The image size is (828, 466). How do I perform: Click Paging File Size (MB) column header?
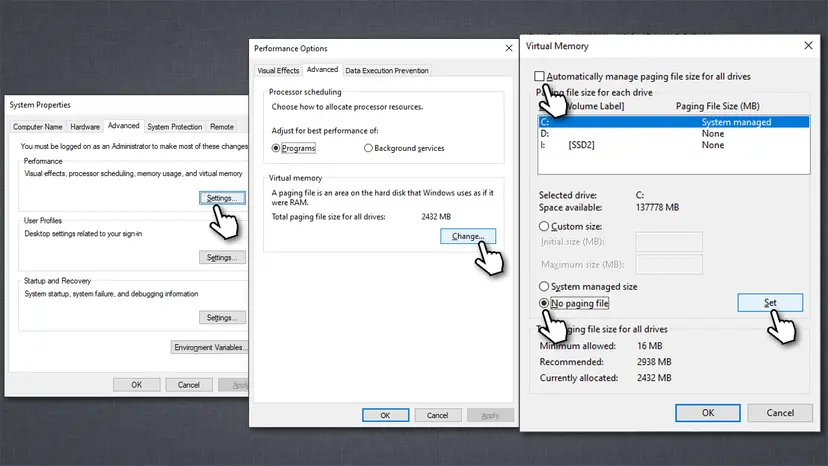[718, 106]
